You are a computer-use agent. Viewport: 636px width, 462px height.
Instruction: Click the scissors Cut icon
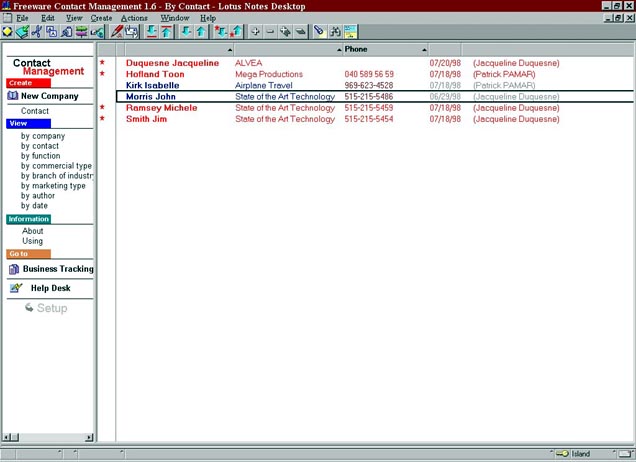pyautogui.click(x=37, y=32)
